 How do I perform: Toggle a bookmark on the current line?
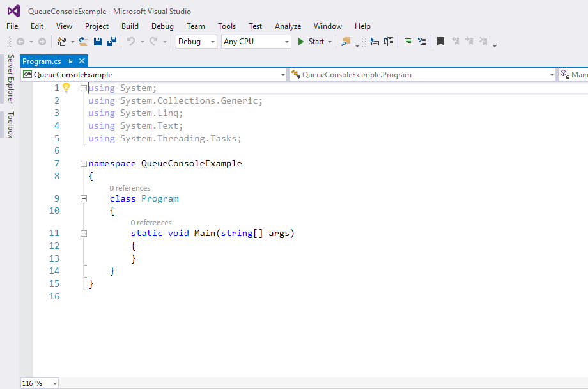[x=440, y=41]
